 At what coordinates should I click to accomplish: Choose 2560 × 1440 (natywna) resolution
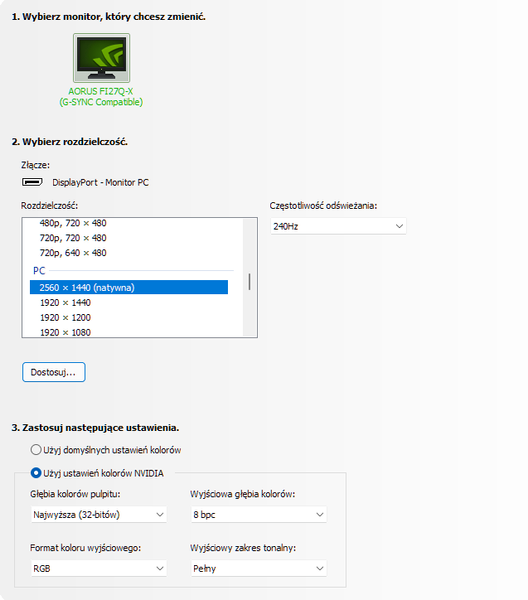click(129, 287)
